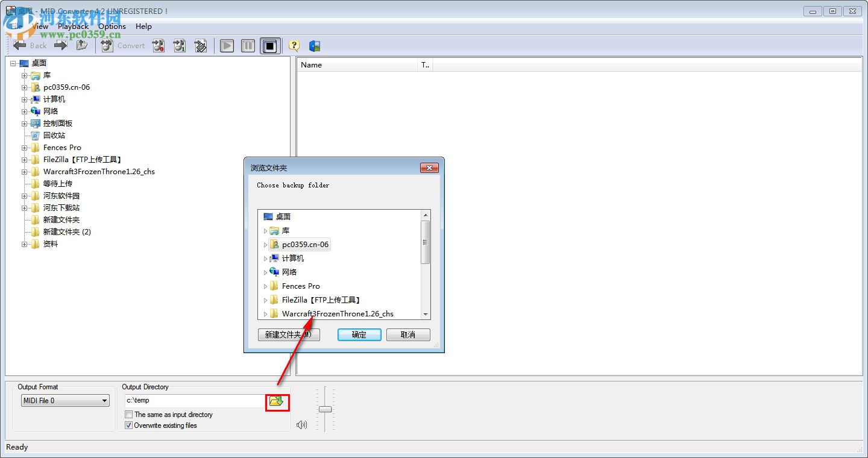This screenshot has width=868, height=458.
Task: Open the Help menu
Action: point(143,27)
